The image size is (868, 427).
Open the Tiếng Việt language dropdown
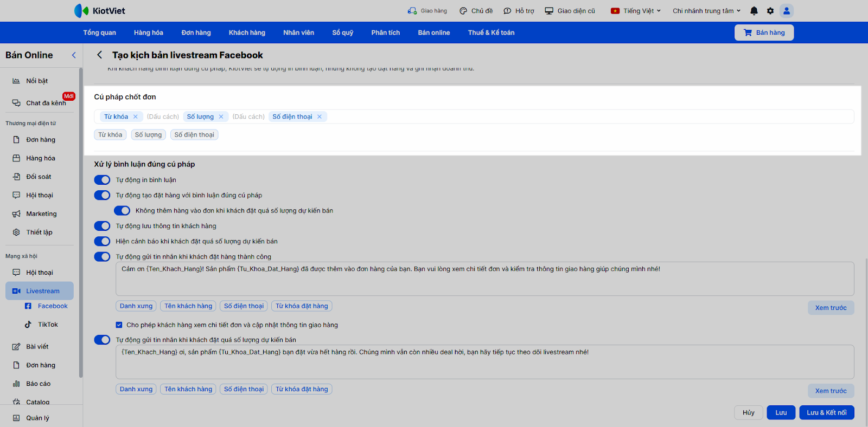[x=636, y=11]
